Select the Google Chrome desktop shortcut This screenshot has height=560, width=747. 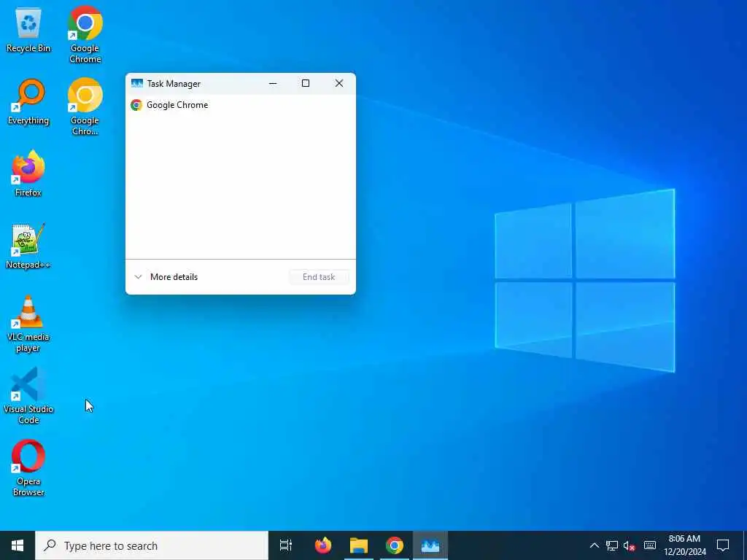tap(85, 35)
